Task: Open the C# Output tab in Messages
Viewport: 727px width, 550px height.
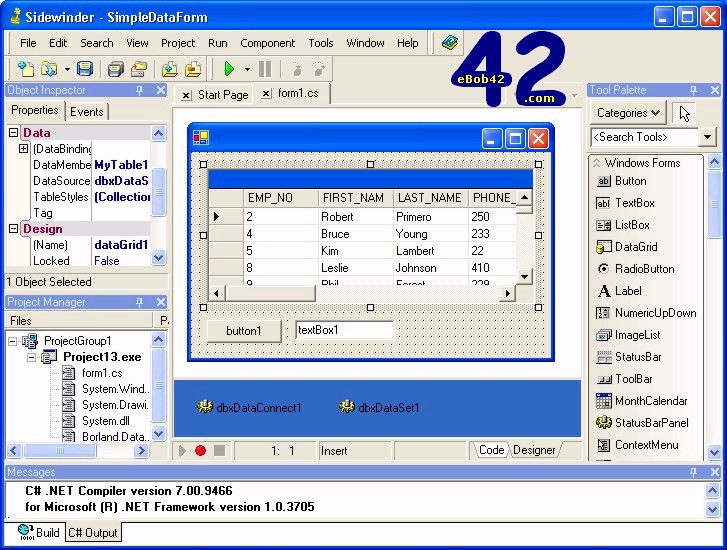Action: click(x=93, y=533)
